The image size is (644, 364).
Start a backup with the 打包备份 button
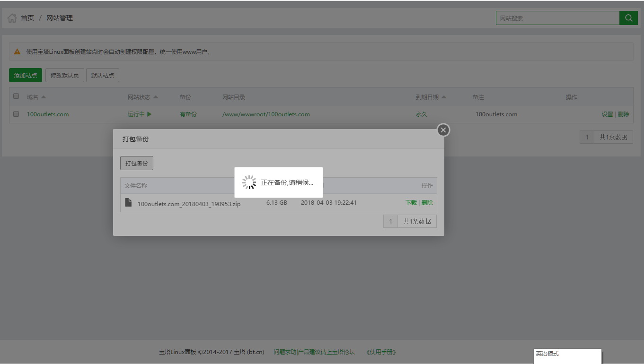pyautogui.click(x=136, y=163)
